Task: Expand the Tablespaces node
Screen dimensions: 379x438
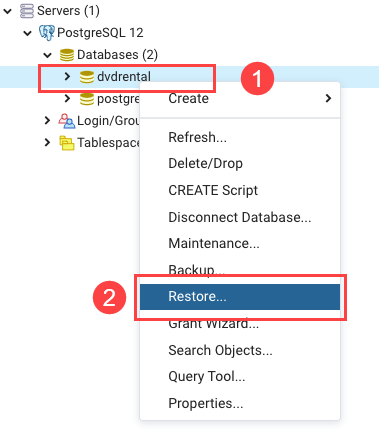Action: click(47, 143)
